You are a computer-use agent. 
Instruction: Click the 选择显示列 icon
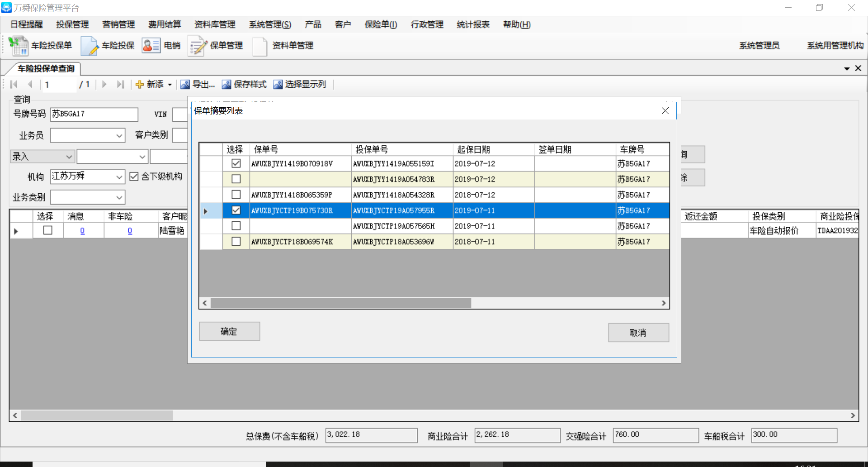point(278,85)
